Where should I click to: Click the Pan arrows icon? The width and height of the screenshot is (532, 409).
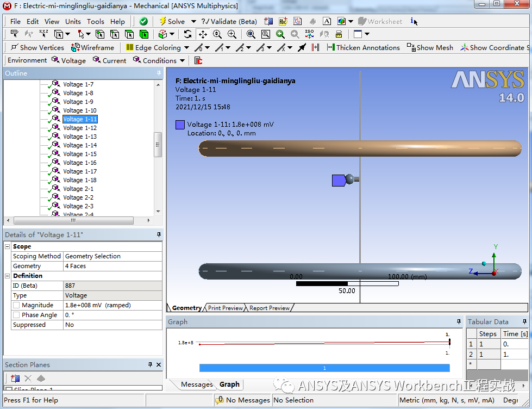click(203, 34)
